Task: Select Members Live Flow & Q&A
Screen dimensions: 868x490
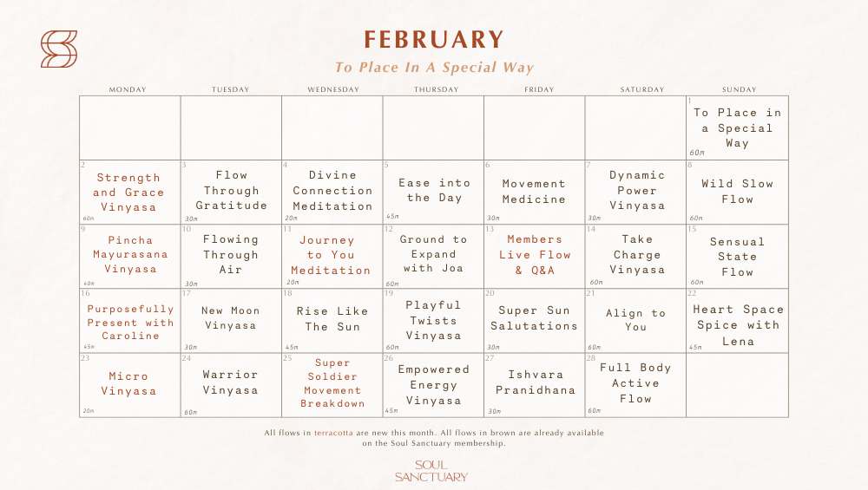Action: pos(535,255)
